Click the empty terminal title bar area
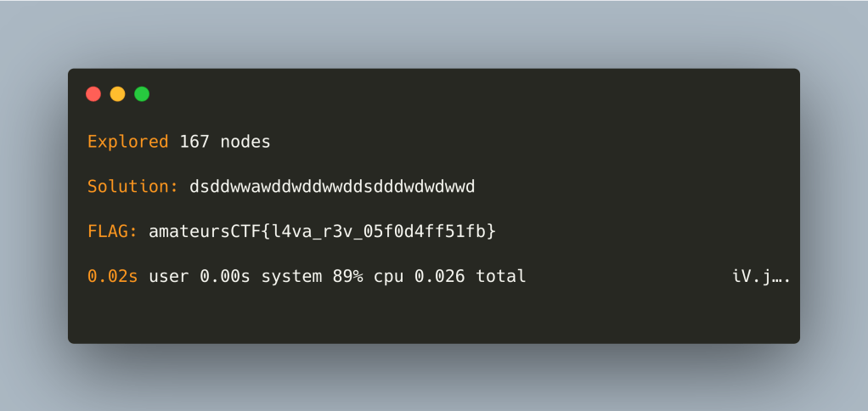868x411 pixels. click(467, 94)
